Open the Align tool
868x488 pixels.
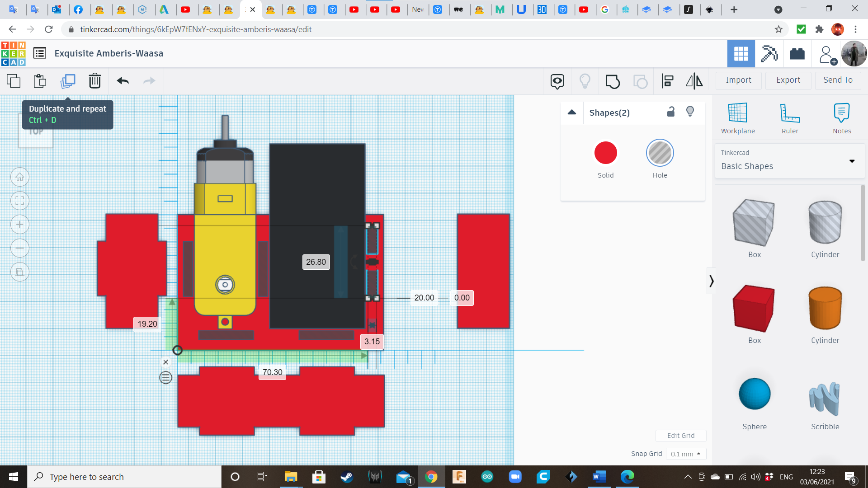pyautogui.click(x=667, y=81)
